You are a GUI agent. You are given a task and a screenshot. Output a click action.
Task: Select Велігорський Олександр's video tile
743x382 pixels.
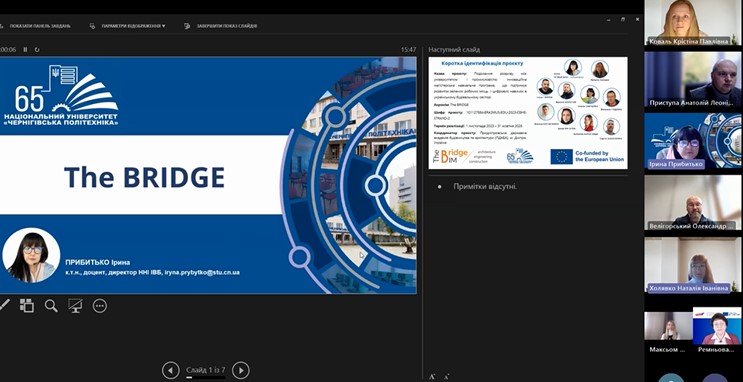click(693, 202)
